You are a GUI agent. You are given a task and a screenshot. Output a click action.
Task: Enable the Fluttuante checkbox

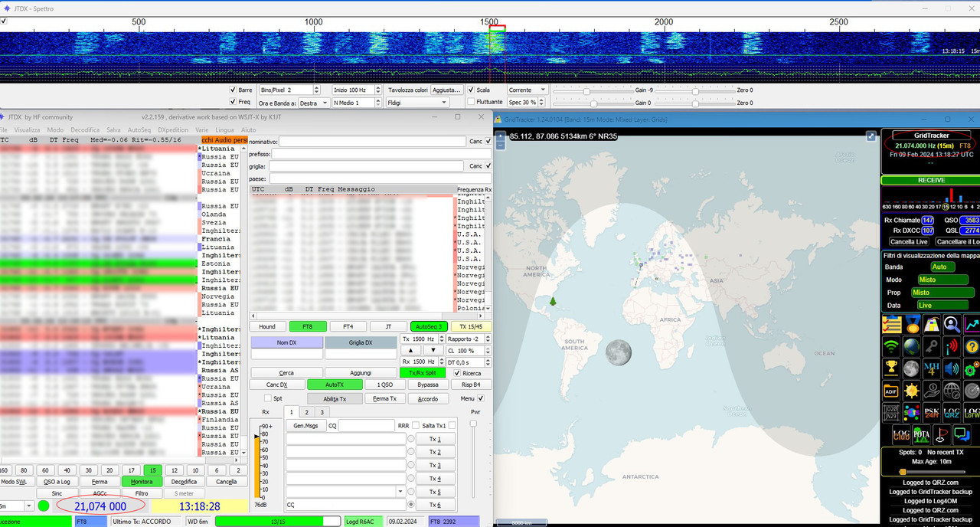(x=471, y=102)
